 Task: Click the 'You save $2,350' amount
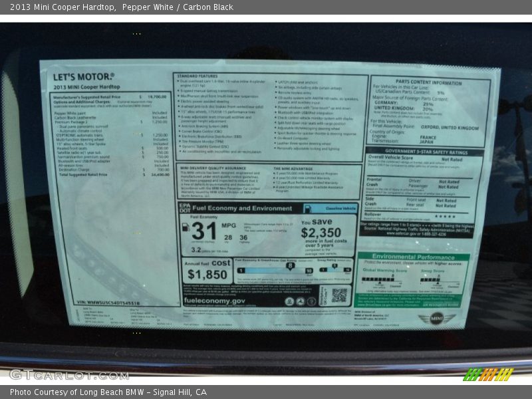point(321,233)
